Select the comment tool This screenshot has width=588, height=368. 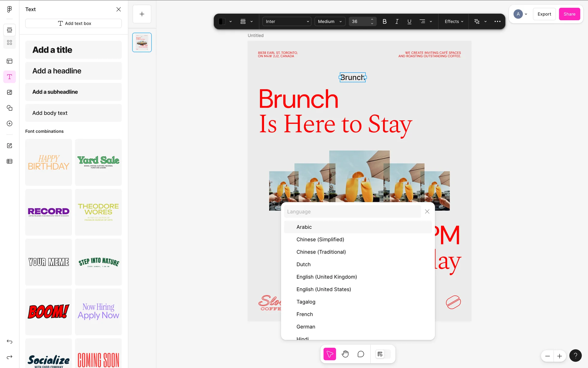coord(361,354)
